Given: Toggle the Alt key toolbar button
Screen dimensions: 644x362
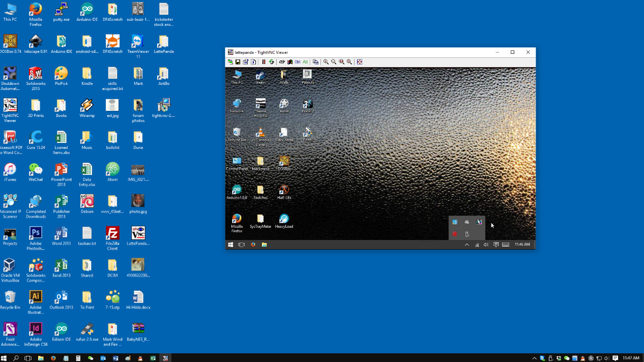Looking at the screenshot, I should click(x=305, y=62).
